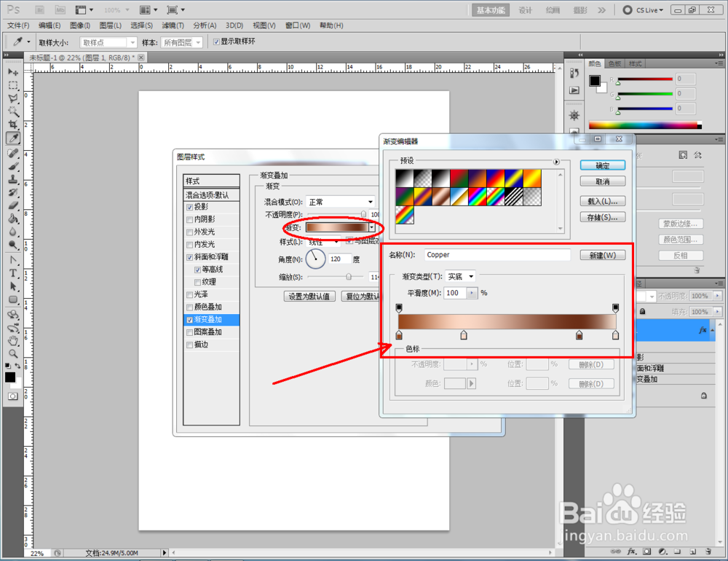Screen dimensions: 728x561
Task: Toggle 显示取样环 checkbox in options bar
Action: (216, 42)
